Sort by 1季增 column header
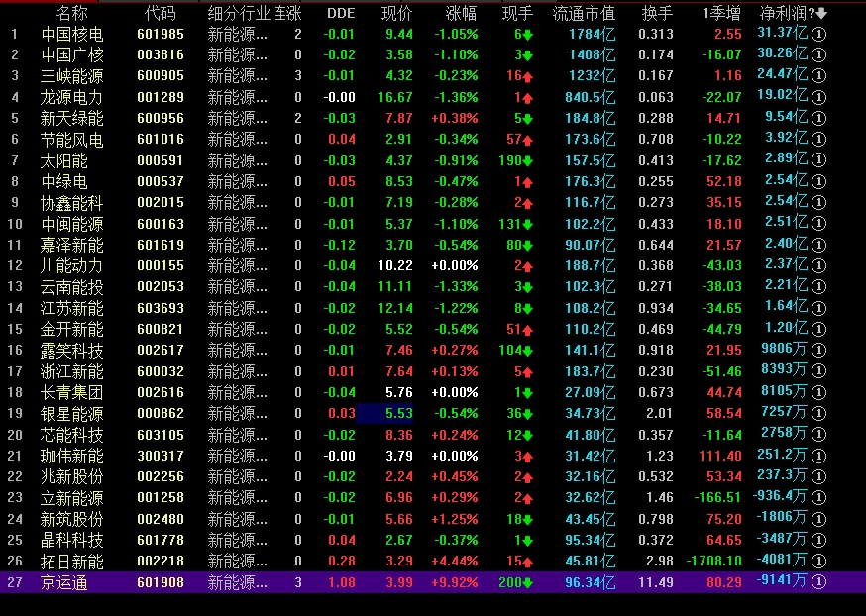This screenshot has width=866, height=616. click(x=722, y=13)
